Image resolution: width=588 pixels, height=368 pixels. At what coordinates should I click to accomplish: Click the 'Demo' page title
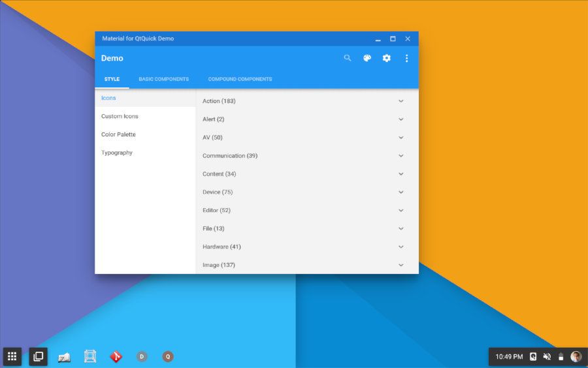tap(112, 58)
